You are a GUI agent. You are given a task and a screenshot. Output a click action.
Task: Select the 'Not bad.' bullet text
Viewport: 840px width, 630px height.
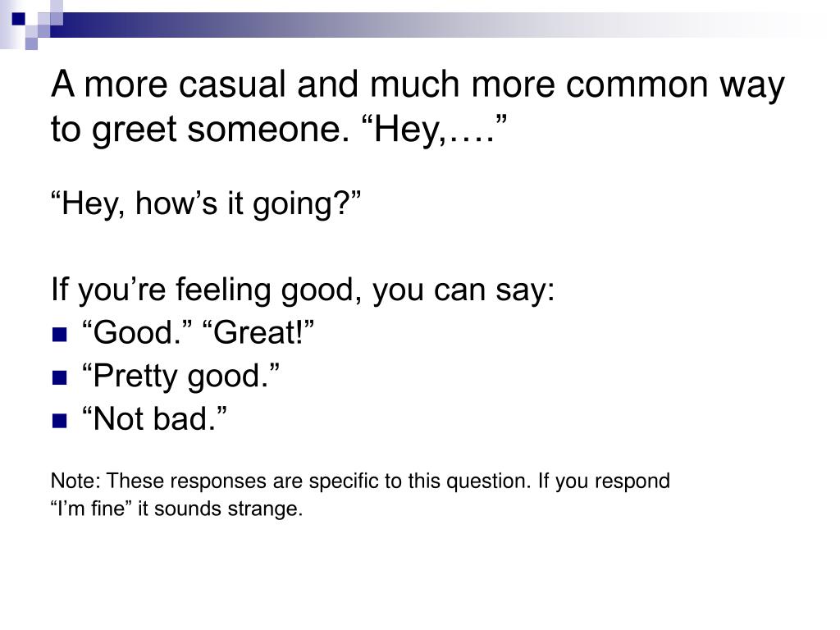coord(154,418)
